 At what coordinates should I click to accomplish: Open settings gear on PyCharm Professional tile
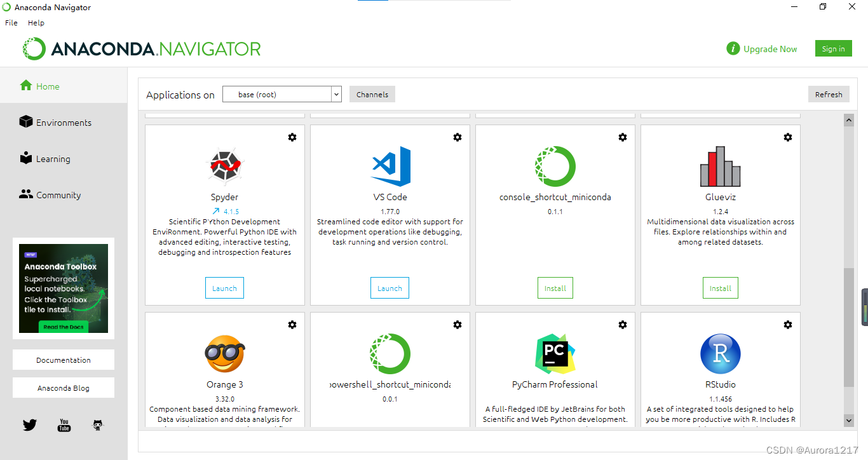coord(623,325)
